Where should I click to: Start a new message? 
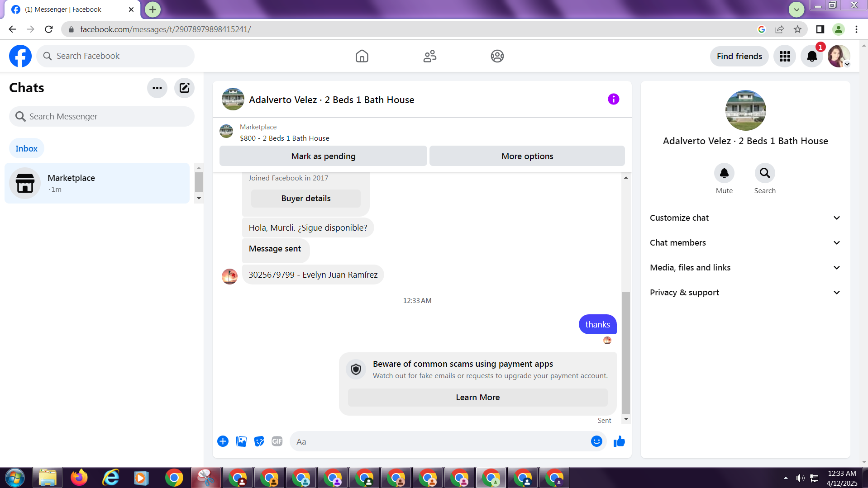pos(184,88)
